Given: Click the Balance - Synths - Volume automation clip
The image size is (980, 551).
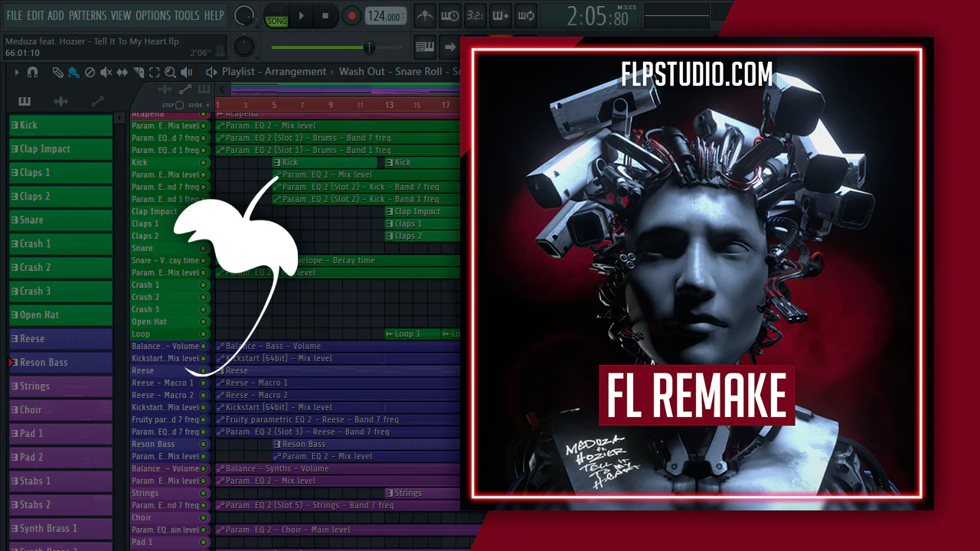Looking at the screenshot, I should pos(337,468).
